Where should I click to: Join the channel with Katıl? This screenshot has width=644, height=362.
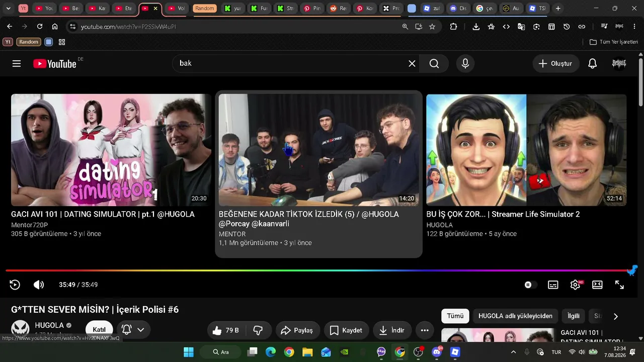[x=99, y=329]
